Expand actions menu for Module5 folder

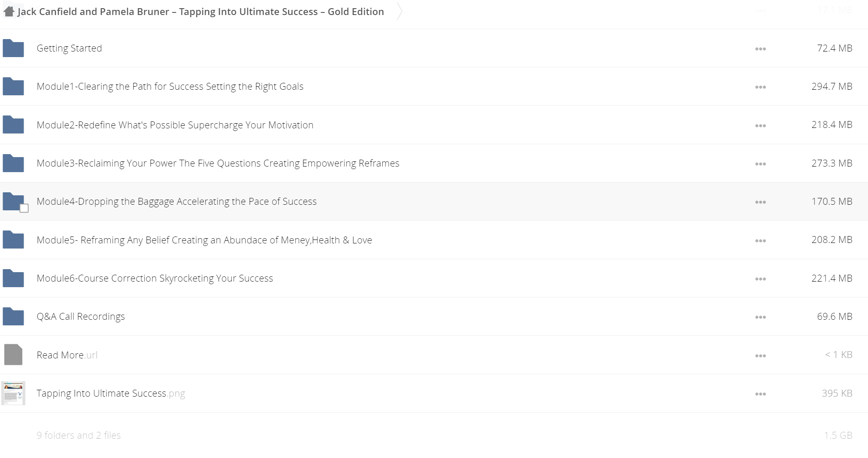pyautogui.click(x=760, y=241)
